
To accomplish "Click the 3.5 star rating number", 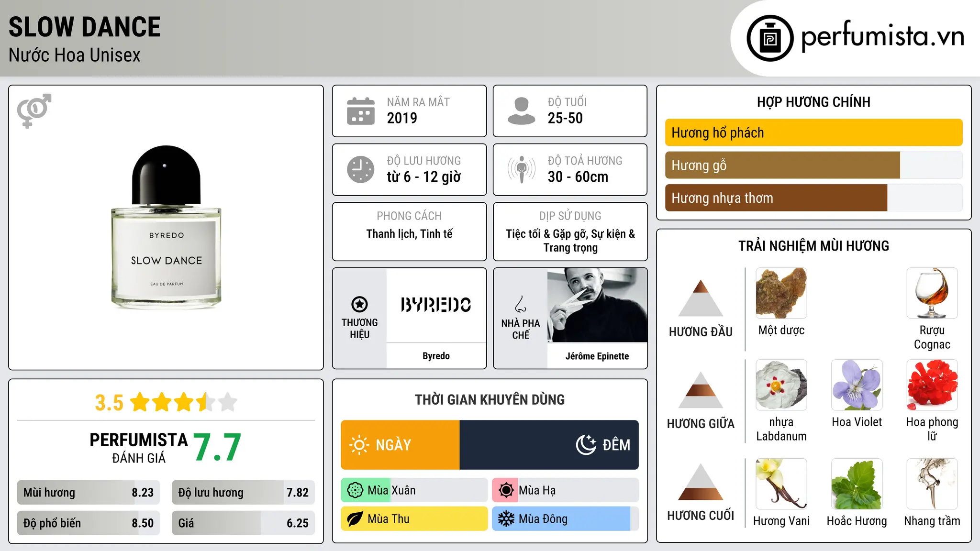I will point(109,403).
